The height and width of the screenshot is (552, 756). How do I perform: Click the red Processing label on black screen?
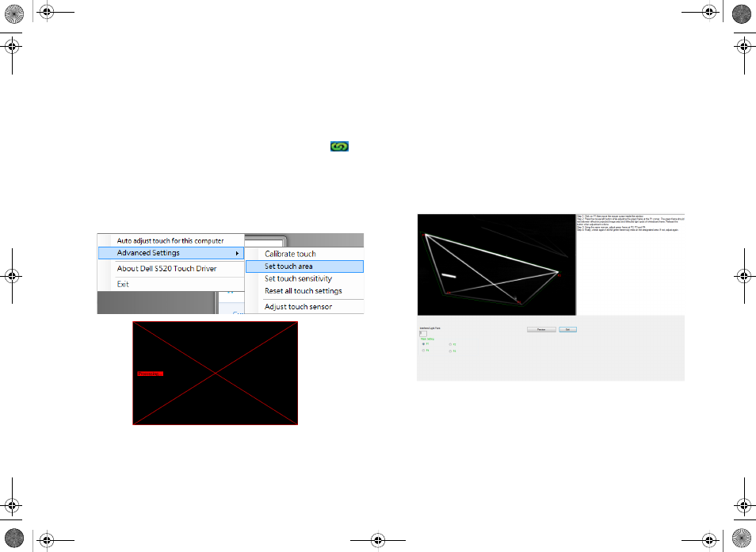(x=151, y=374)
